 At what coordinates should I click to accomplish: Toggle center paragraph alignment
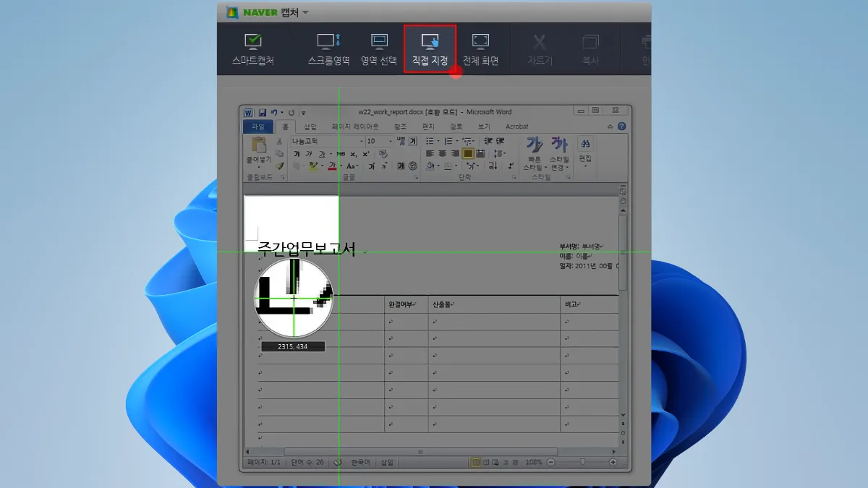[442, 153]
